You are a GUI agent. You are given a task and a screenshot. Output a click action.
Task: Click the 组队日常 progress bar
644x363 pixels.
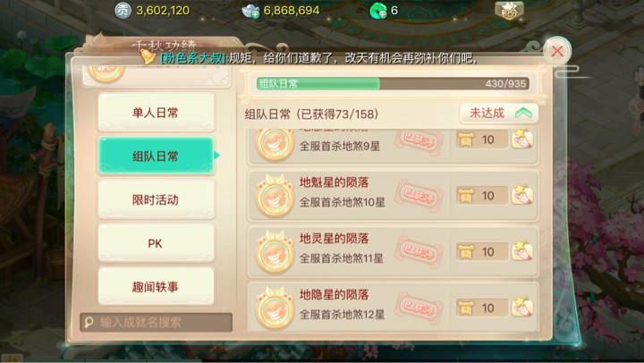393,84
